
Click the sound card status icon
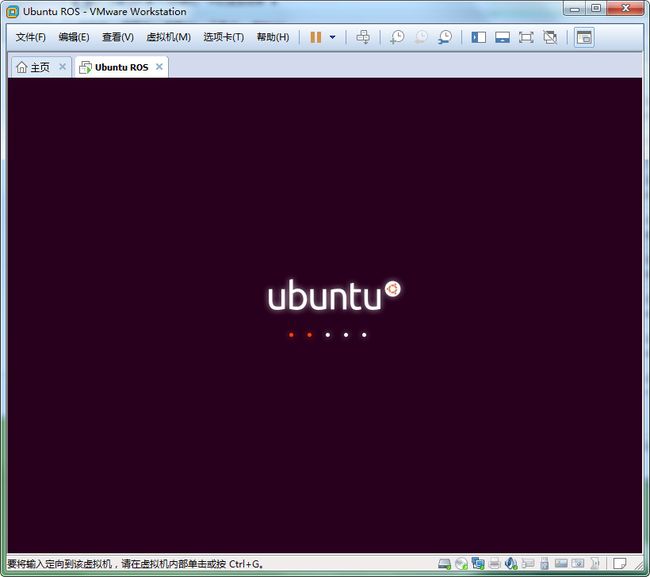click(511, 563)
